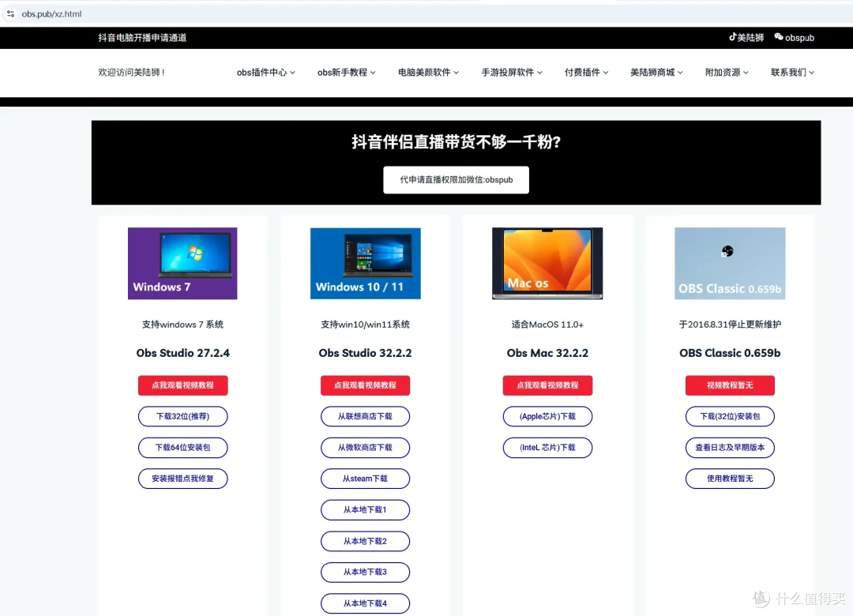Watch video tutorial for Obs Studio 27.2.4

[x=182, y=385]
